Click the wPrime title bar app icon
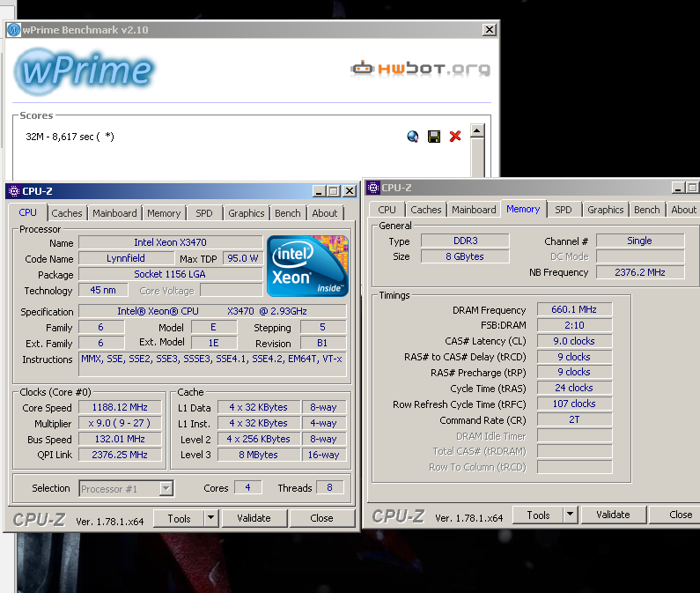The height and width of the screenshot is (593, 700). 13,30
